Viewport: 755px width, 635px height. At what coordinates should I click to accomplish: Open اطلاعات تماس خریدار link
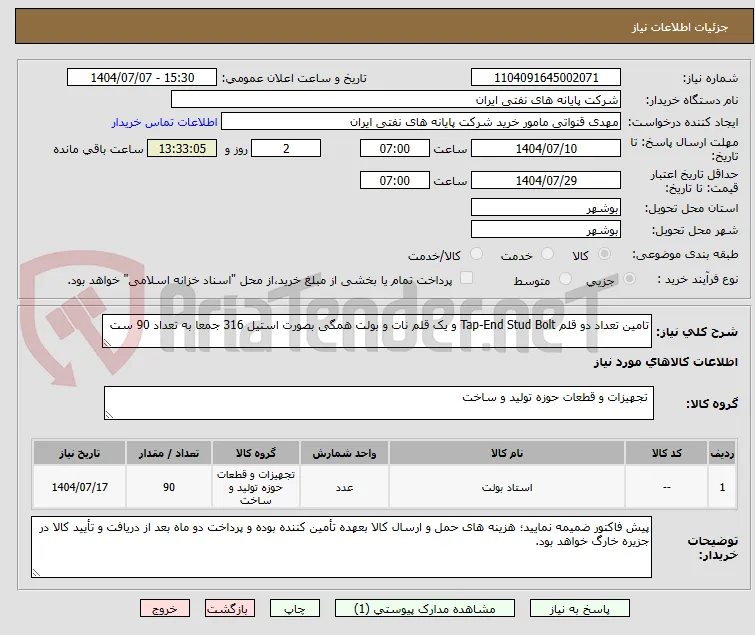pos(165,122)
